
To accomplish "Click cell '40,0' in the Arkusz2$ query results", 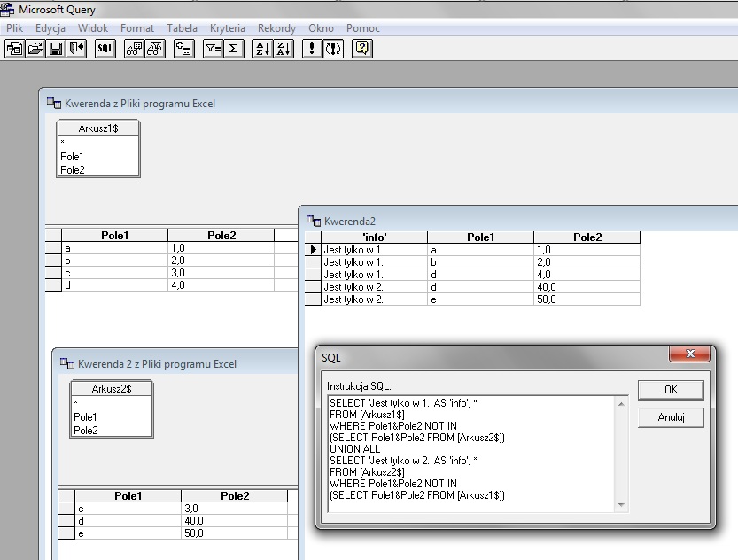I will coord(234,521).
